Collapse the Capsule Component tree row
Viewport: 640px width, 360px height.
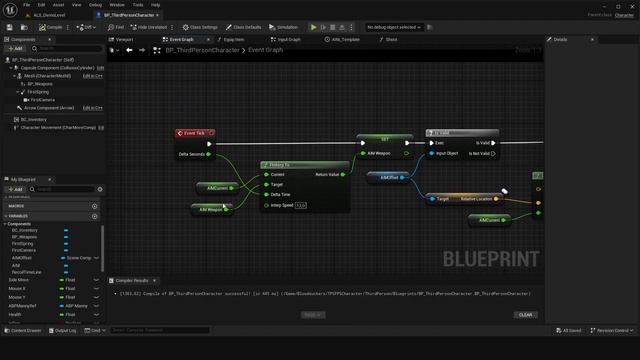click(x=11, y=68)
